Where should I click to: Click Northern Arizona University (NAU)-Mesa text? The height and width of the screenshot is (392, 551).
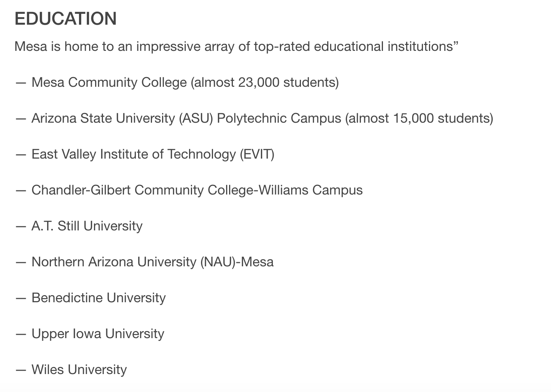[x=152, y=262]
